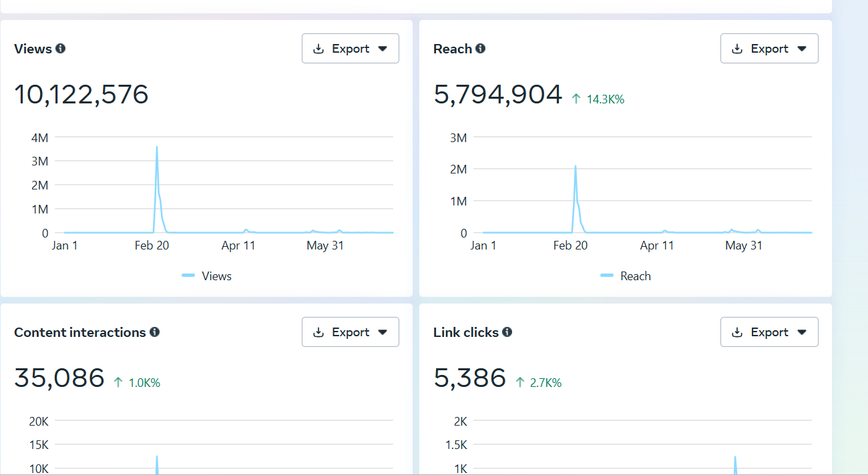Export the Link clicks data
The width and height of the screenshot is (868, 475).
(x=769, y=332)
